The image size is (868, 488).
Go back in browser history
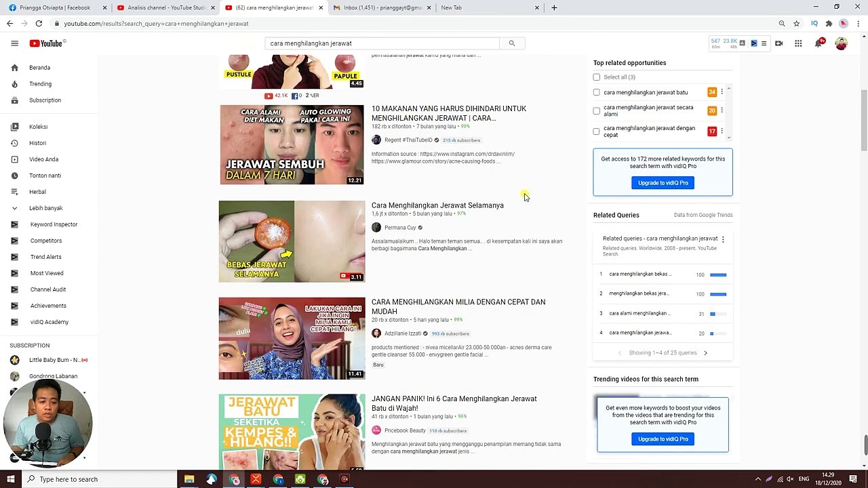tap(9, 24)
